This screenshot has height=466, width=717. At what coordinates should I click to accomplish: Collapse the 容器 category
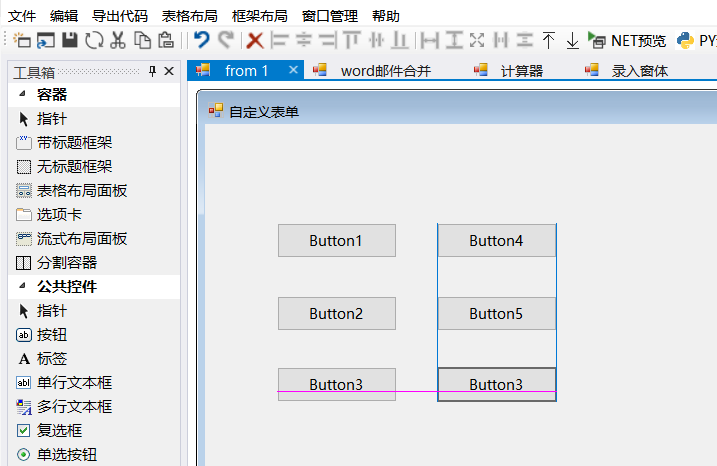click(22, 94)
